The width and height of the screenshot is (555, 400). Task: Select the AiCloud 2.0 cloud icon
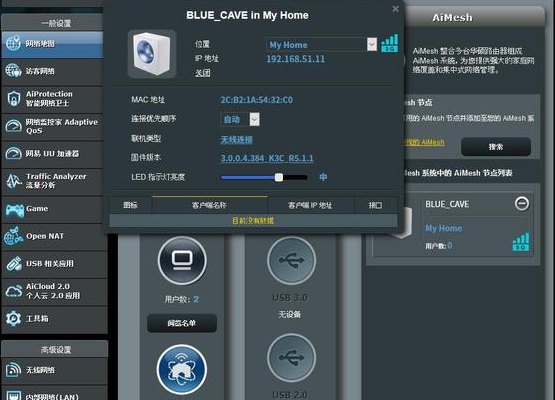coord(14,291)
